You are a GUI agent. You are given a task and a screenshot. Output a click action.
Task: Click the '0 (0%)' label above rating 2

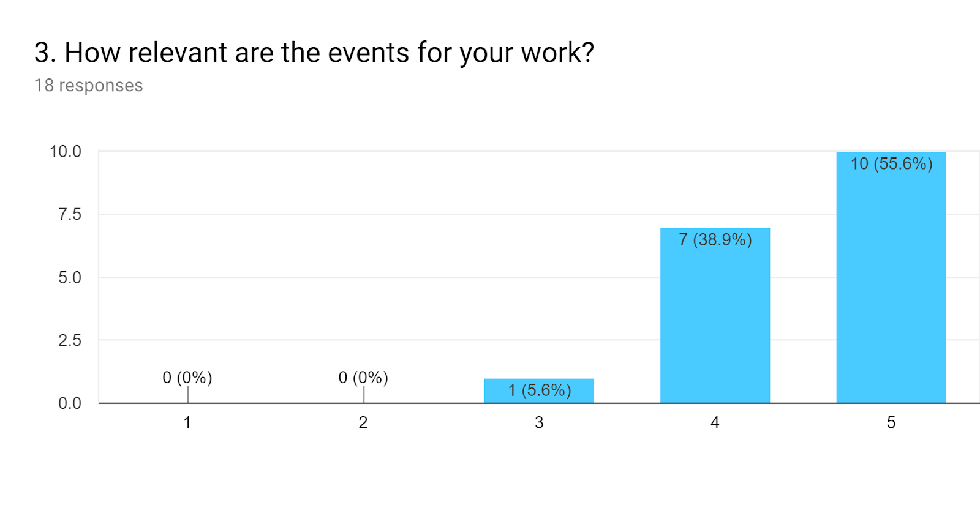[363, 378]
